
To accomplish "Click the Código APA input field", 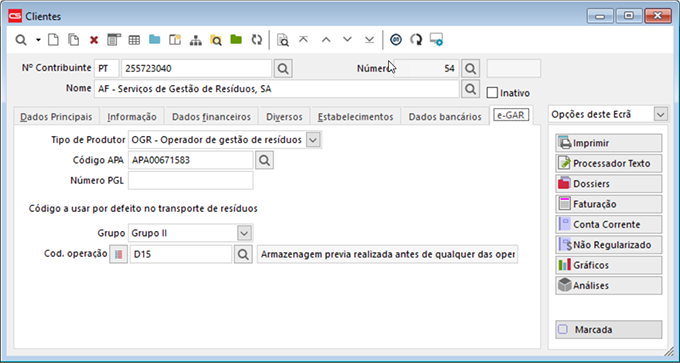I will [190, 160].
